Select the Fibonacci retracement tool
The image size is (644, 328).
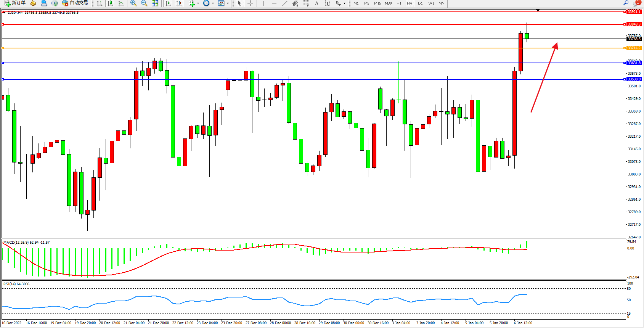[306, 3]
